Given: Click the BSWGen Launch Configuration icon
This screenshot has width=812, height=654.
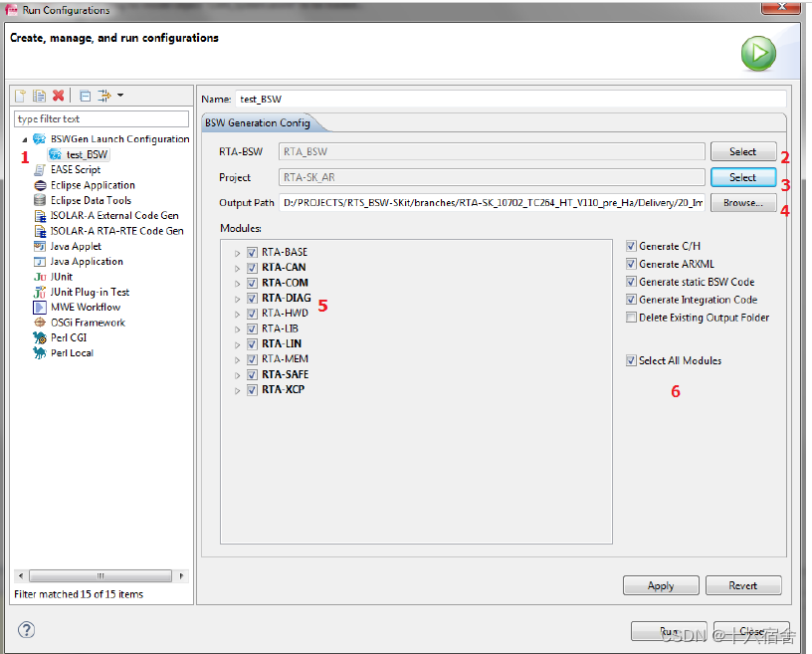Looking at the screenshot, I should pyautogui.click(x=40, y=139).
